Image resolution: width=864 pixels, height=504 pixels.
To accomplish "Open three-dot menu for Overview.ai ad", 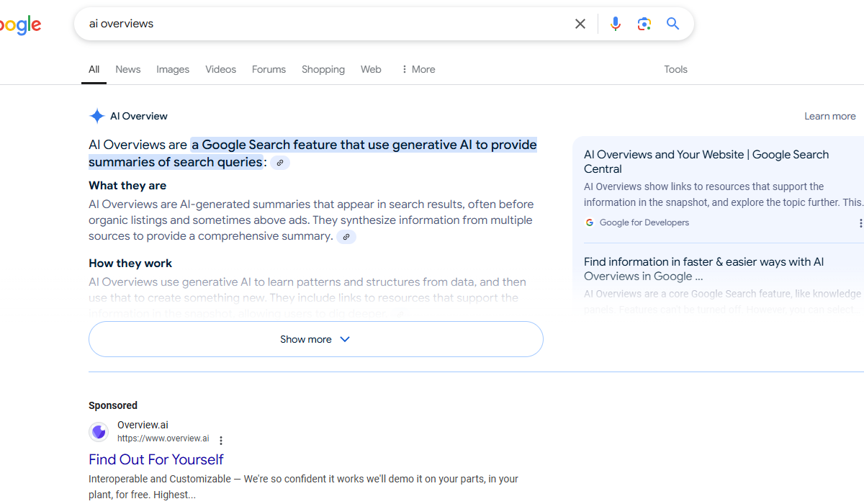I will point(221,440).
